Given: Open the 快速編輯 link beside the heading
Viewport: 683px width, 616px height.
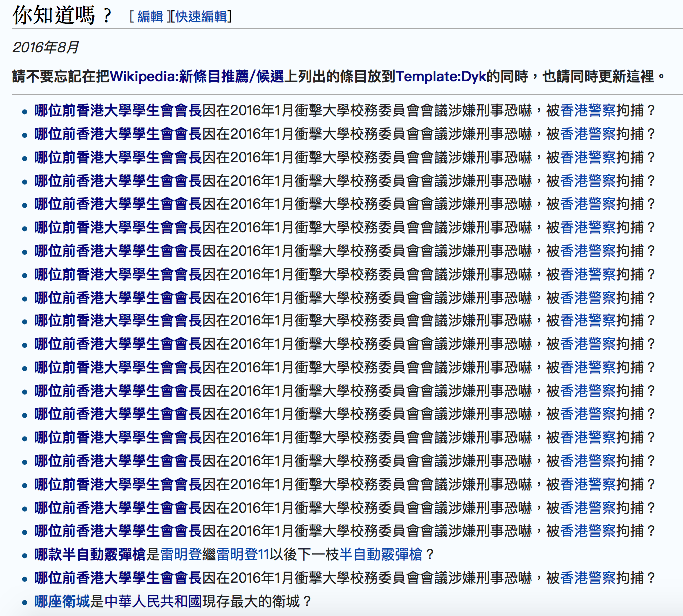Looking at the screenshot, I should [201, 17].
